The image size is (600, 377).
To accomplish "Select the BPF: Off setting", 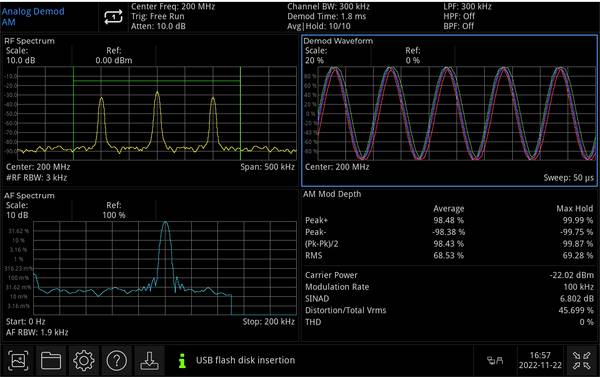I will pos(458,26).
